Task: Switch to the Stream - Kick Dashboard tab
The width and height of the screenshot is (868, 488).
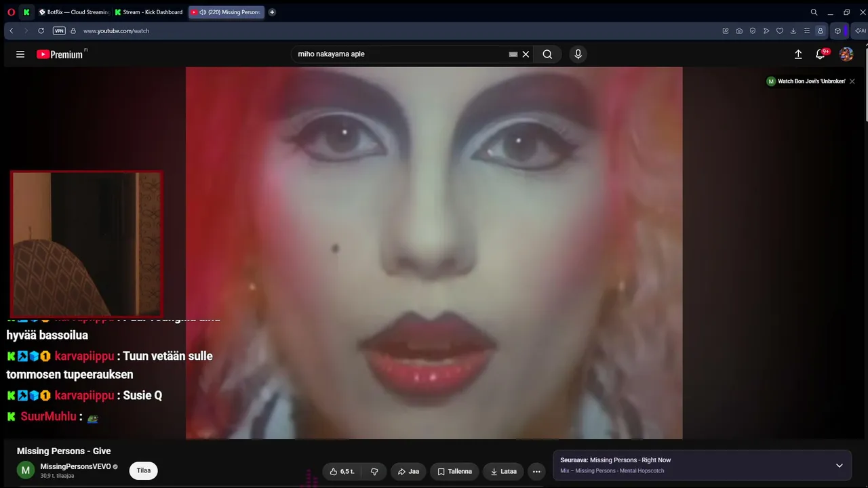Action: (x=149, y=12)
